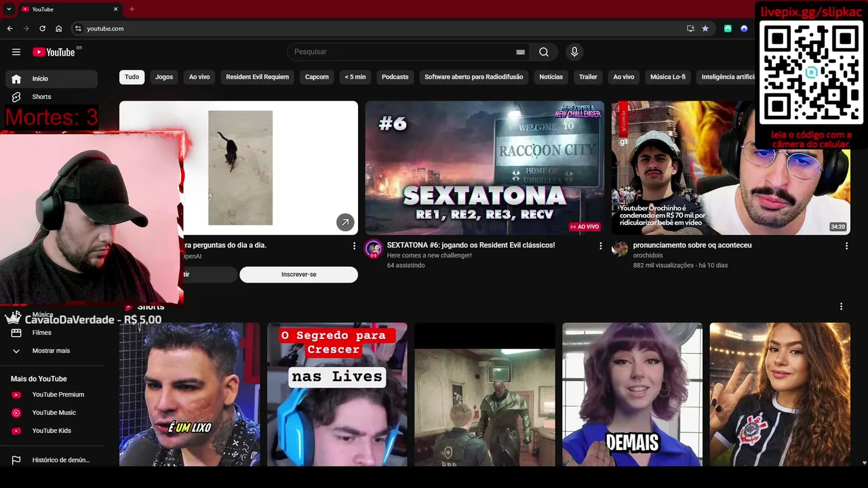Open YouTube Kids link
Image resolution: width=868 pixels, height=488 pixels.
52,431
